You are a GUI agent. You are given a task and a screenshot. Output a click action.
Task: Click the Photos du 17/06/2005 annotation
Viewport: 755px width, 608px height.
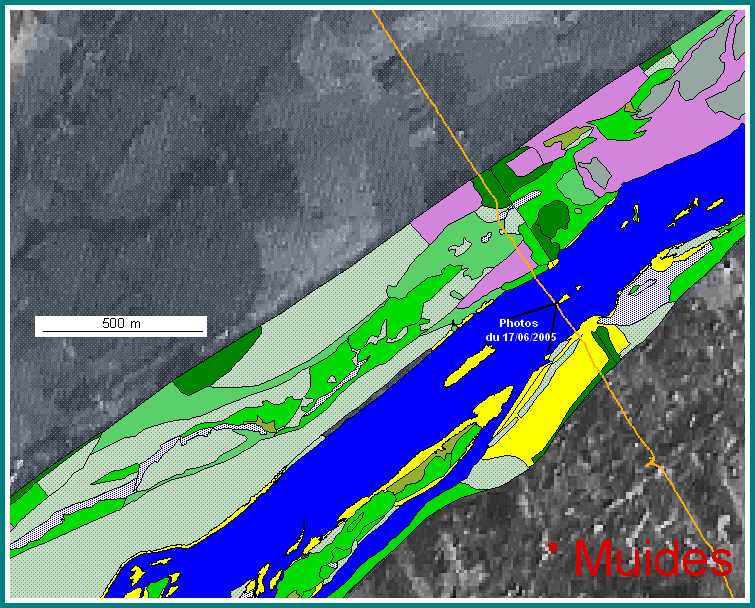click(x=521, y=330)
